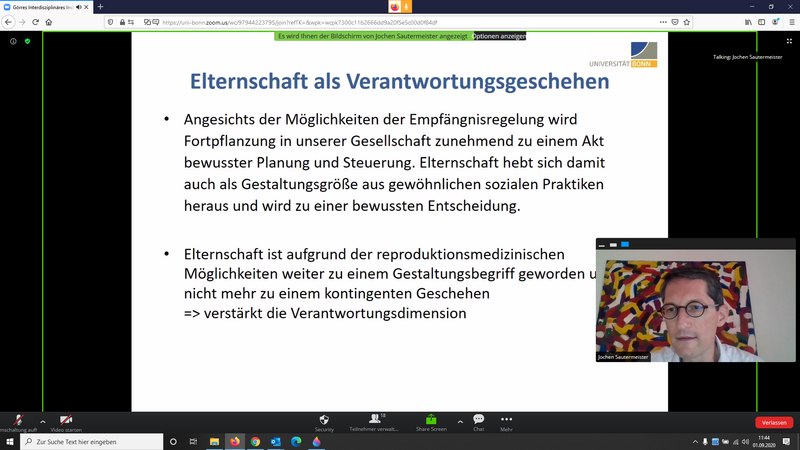Image resolution: width=800 pixels, height=450 pixels.
Task: Toggle the microphone mute button
Action: [16, 420]
